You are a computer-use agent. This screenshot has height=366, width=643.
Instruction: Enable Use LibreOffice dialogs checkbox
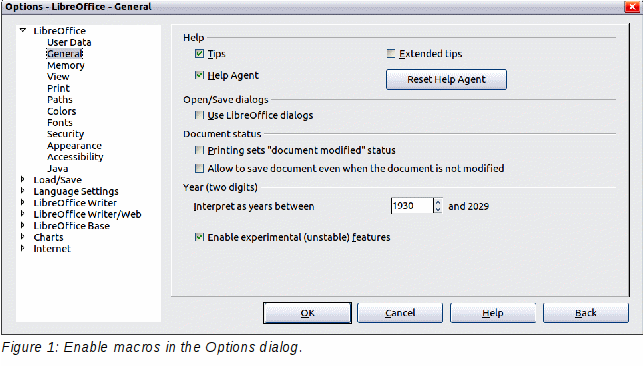[199, 115]
